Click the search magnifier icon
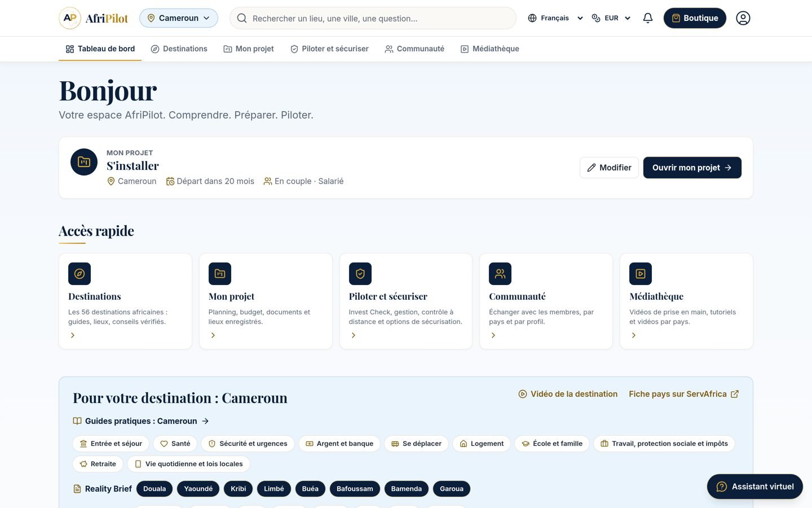 242,18
